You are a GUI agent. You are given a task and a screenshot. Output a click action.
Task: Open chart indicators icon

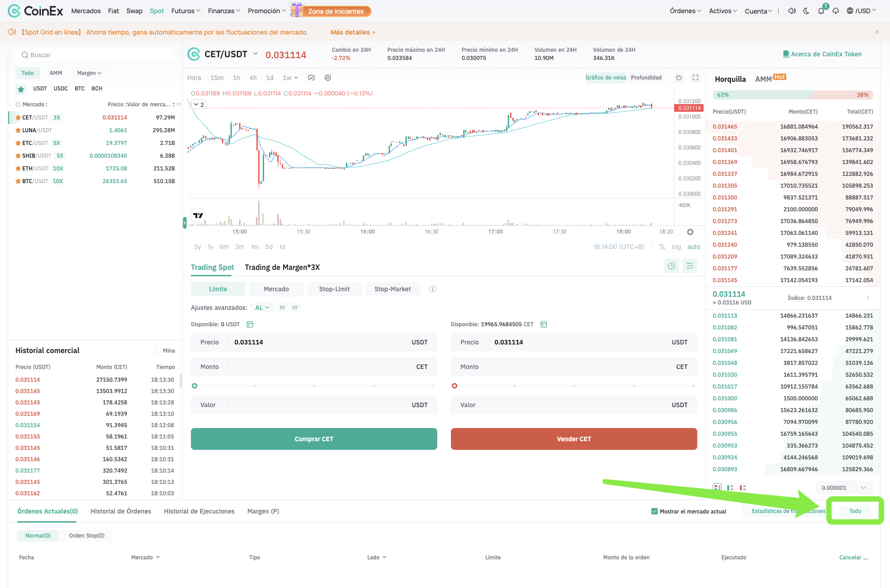(311, 78)
